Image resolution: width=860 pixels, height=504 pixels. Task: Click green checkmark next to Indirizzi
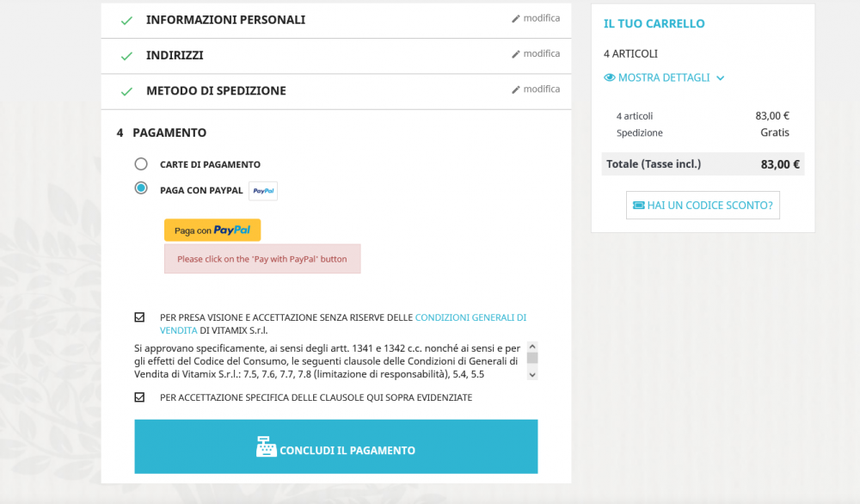[x=126, y=56]
